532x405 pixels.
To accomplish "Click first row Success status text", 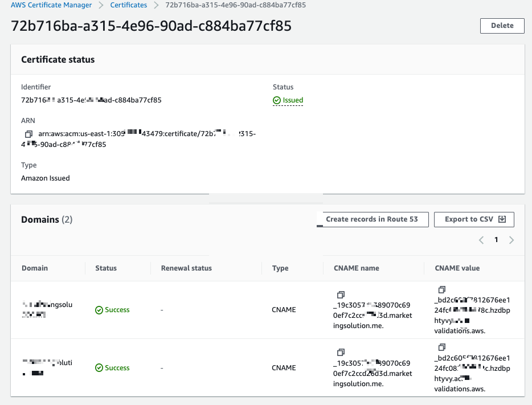I will (117, 310).
